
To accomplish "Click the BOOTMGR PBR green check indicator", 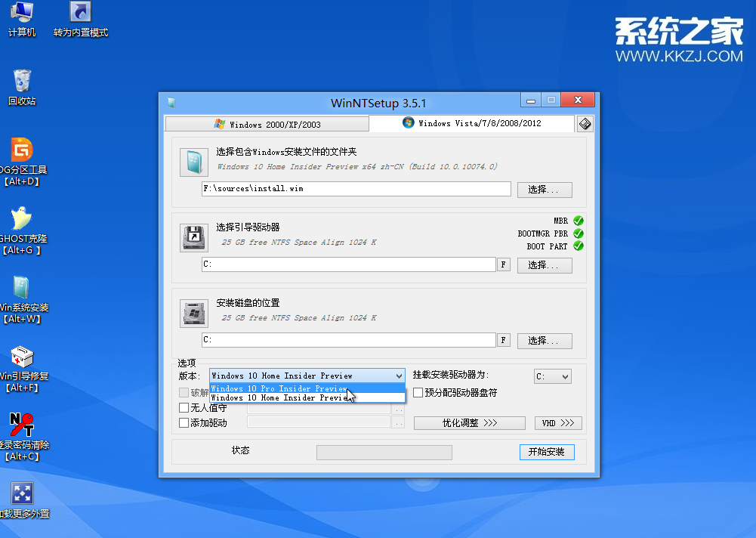I will click(579, 233).
